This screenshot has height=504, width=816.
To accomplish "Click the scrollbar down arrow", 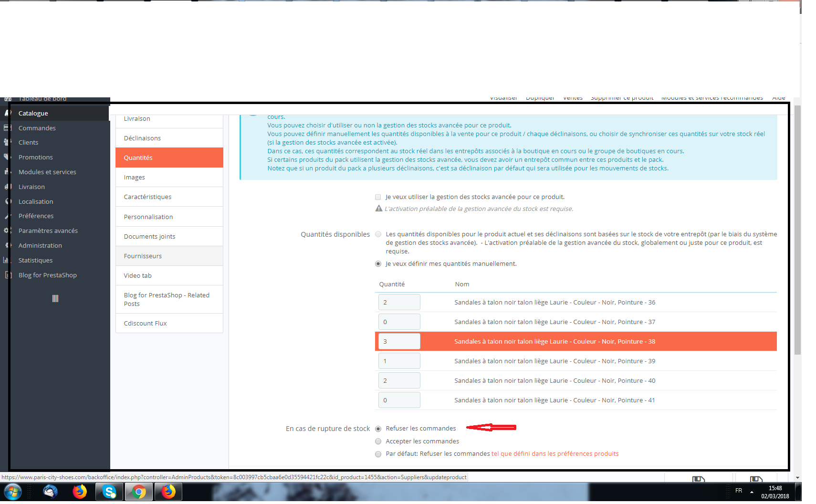I will [x=797, y=477].
